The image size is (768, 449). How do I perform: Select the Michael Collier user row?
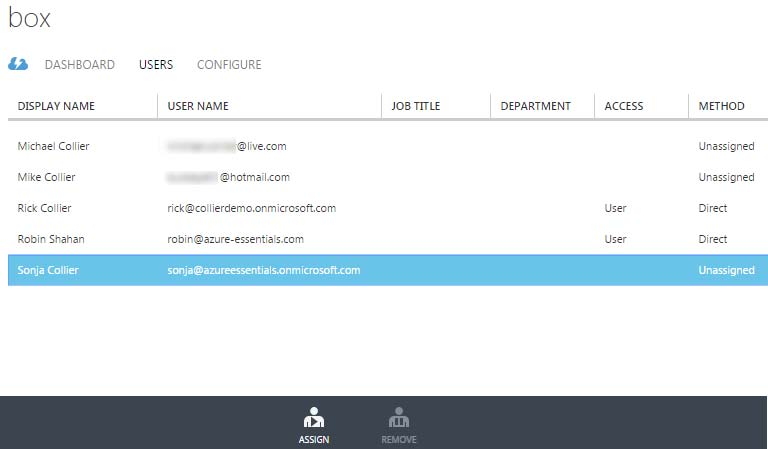(x=54, y=146)
